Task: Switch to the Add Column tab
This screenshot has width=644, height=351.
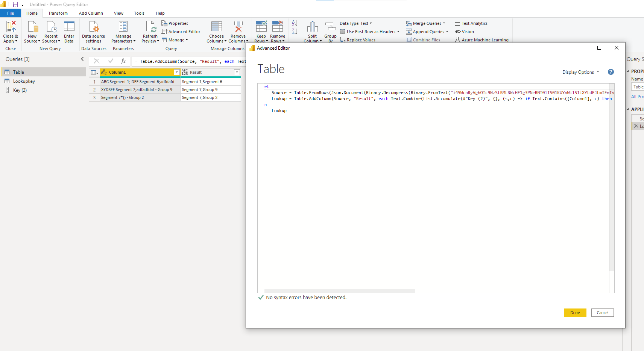Action: (x=91, y=13)
